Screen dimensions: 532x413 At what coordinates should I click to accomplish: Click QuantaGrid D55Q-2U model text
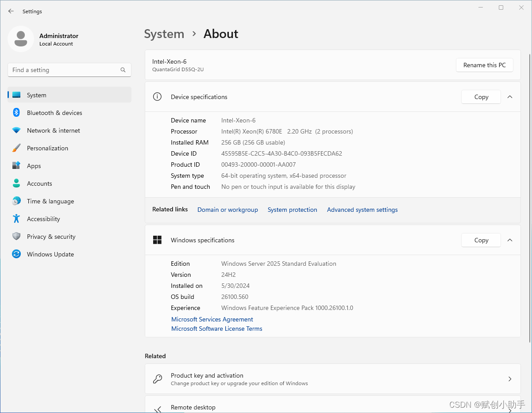(178, 69)
